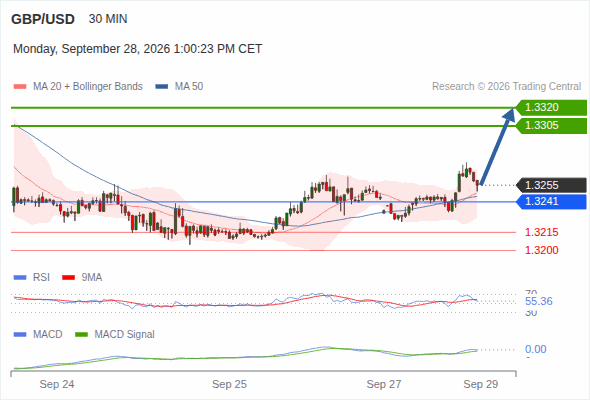Click the 9MA red legend swatch
This screenshot has width=590, height=400.
(x=68, y=278)
